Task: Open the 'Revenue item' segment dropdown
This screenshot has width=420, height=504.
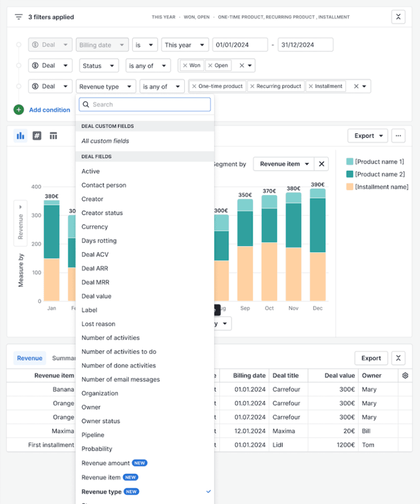Action: [x=284, y=164]
